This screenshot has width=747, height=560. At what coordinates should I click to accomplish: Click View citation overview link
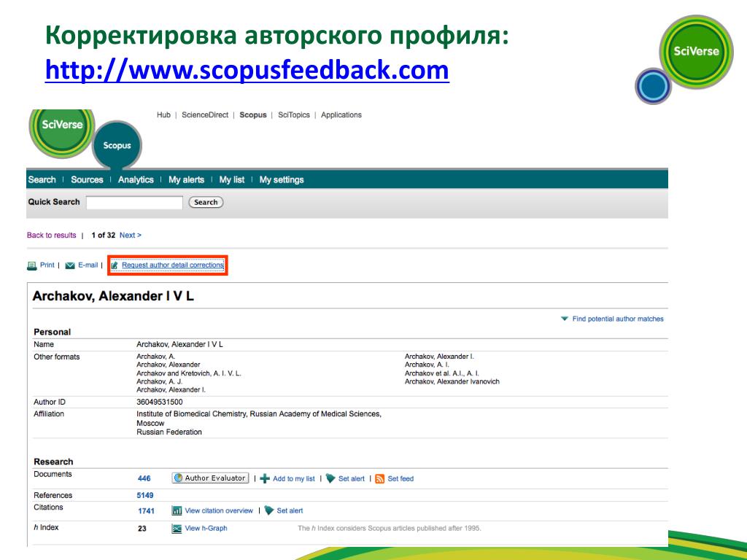(x=219, y=510)
